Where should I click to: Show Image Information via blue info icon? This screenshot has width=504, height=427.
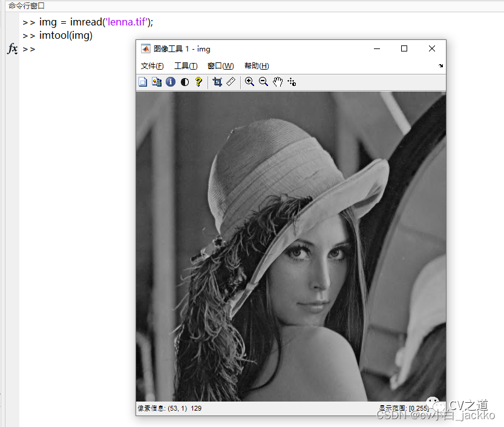point(171,82)
